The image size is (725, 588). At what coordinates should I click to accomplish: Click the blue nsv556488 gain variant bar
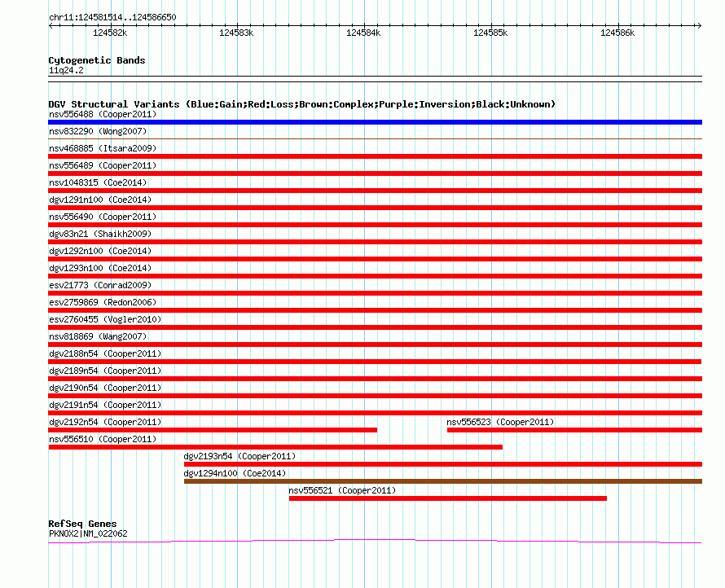pyautogui.click(x=375, y=122)
